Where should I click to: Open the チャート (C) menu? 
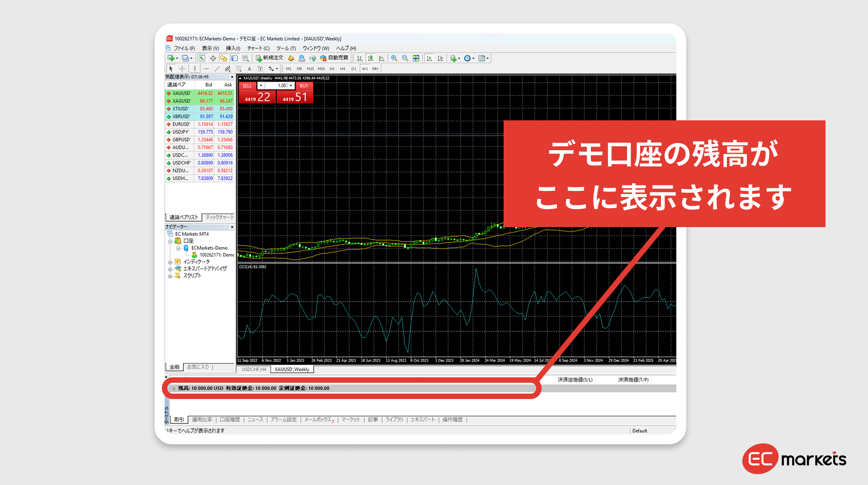click(x=258, y=48)
